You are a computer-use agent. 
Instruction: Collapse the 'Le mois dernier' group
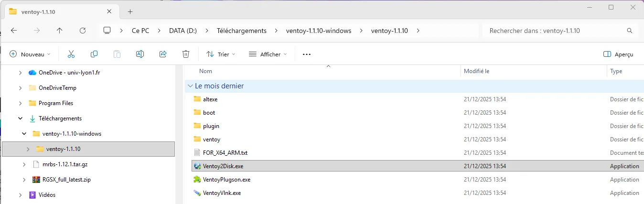click(191, 86)
